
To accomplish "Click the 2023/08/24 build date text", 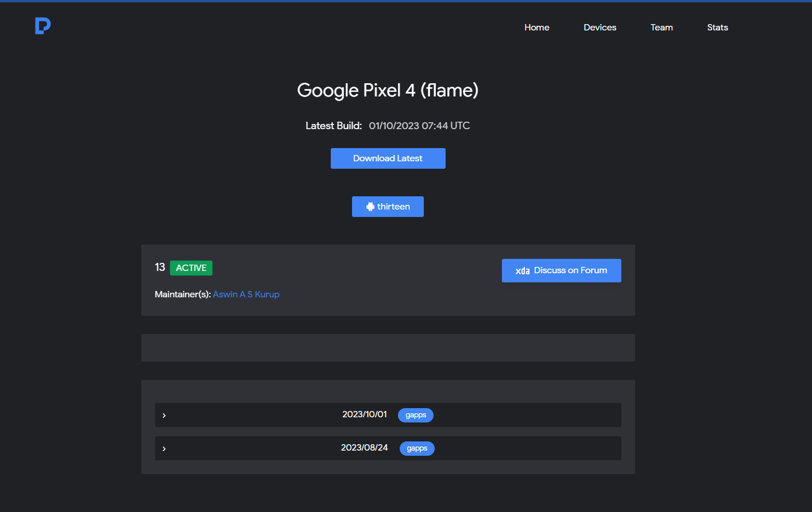I will click(x=365, y=448).
